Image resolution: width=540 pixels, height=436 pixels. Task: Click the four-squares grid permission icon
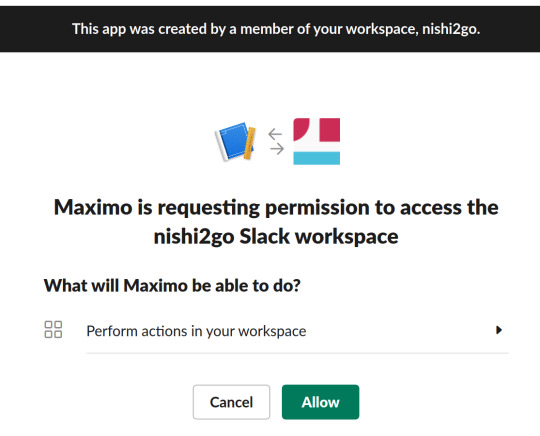pos(53,330)
